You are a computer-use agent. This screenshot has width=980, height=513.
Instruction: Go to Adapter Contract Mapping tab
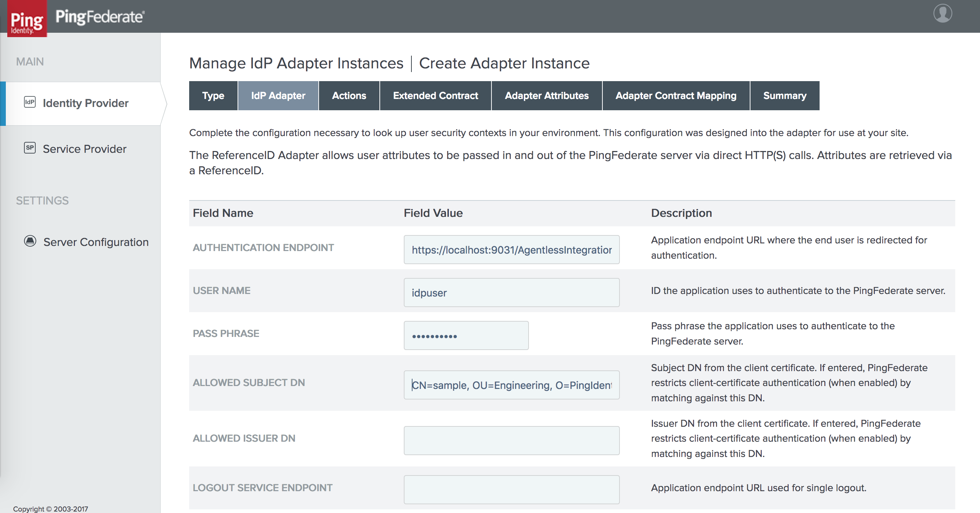point(676,96)
